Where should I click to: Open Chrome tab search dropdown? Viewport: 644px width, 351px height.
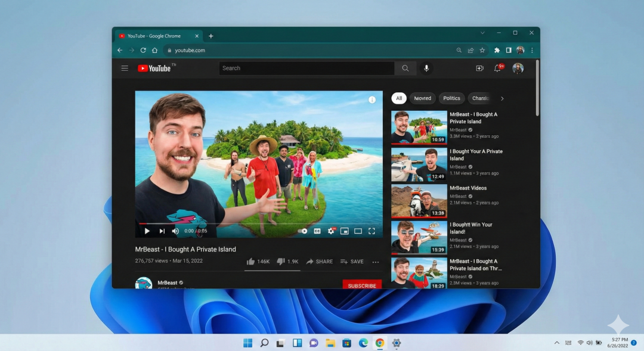pyautogui.click(x=482, y=33)
